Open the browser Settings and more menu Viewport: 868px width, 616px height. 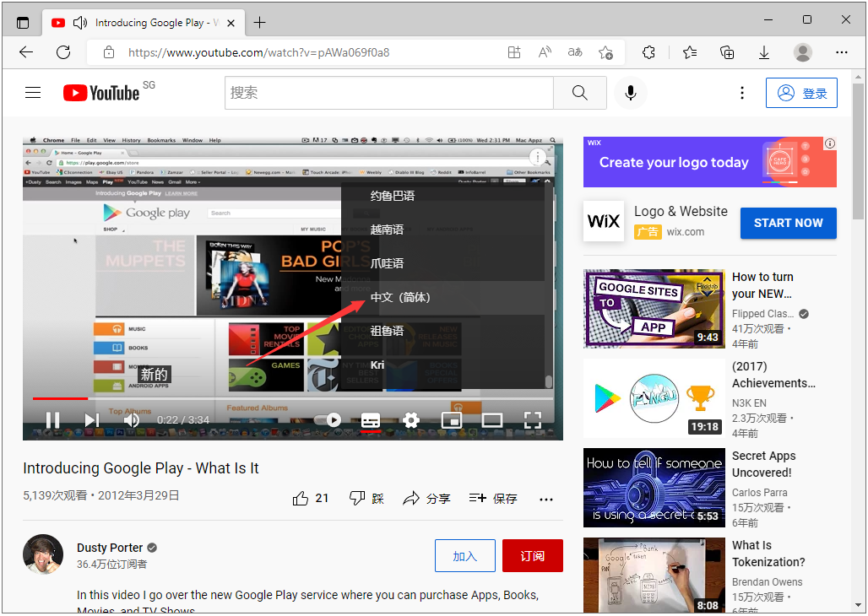click(x=842, y=52)
